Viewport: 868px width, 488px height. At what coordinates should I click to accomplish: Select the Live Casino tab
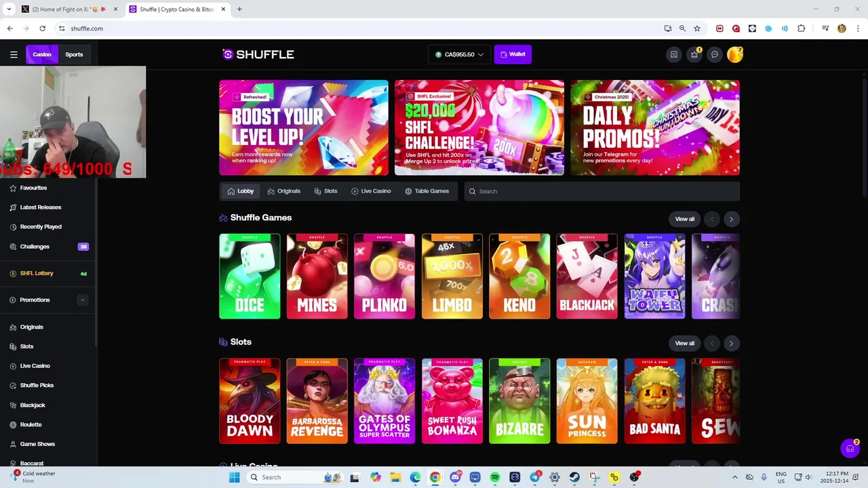[x=371, y=191]
